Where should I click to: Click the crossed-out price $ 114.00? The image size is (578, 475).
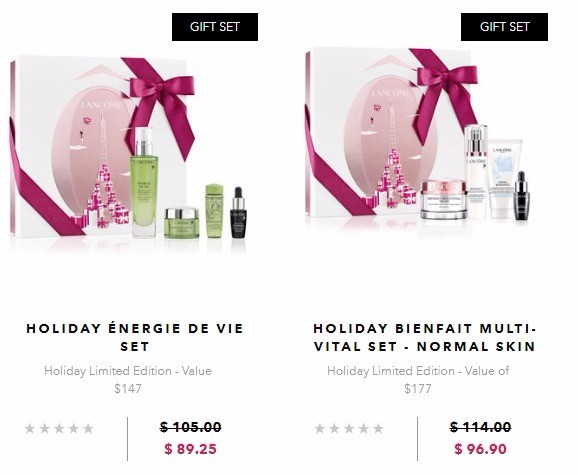480,427
